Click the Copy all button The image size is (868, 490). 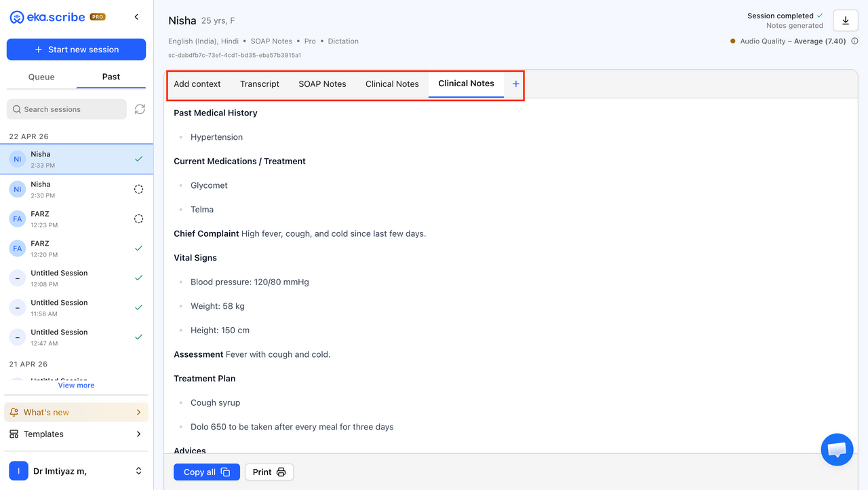[x=206, y=472]
